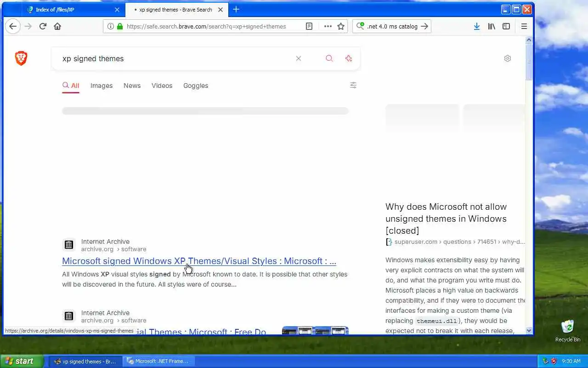Click the magnifier search button
The image size is (588, 368).
[x=329, y=58]
